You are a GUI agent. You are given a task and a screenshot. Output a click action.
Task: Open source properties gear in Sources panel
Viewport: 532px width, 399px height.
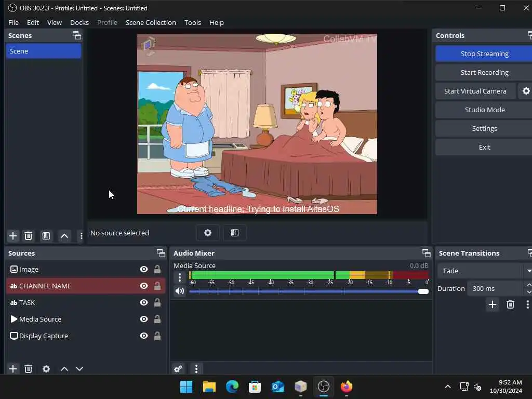pos(46,369)
